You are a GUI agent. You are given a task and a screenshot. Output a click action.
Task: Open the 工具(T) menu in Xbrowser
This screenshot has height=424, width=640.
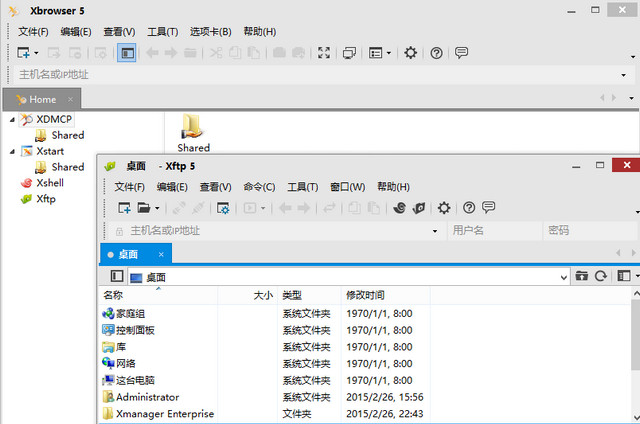162,32
